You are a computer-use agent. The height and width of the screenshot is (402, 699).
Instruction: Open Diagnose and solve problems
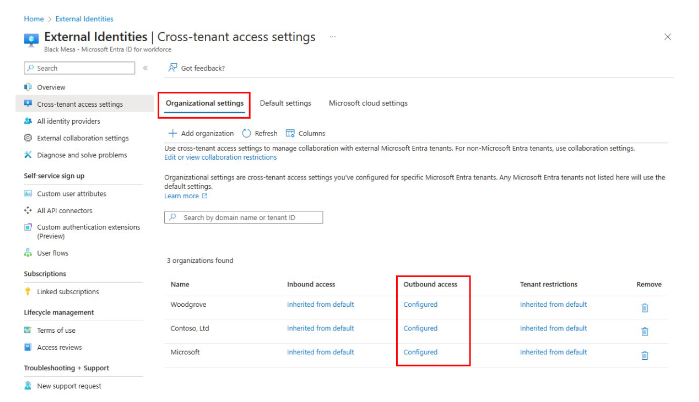coord(82,155)
